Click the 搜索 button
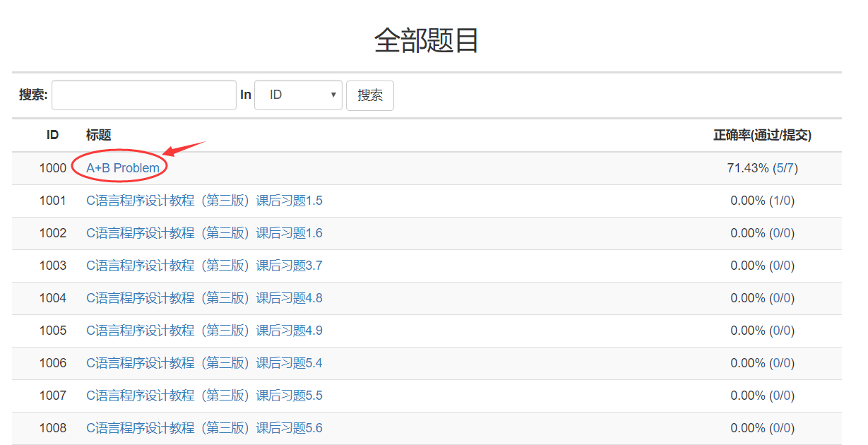Image resolution: width=868 pixels, height=445 pixels. [x=370, y=95]
